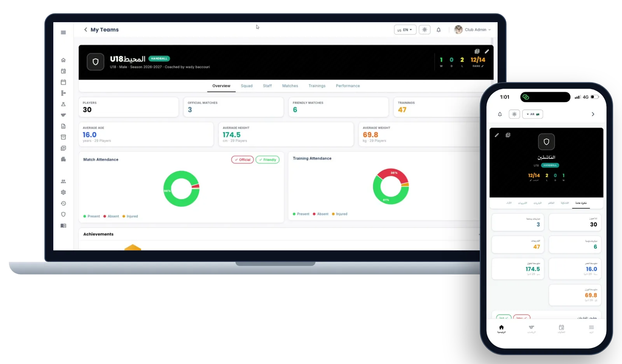Toggle the red match filter chip on phone
622x364 pixels.
(522, 317)
